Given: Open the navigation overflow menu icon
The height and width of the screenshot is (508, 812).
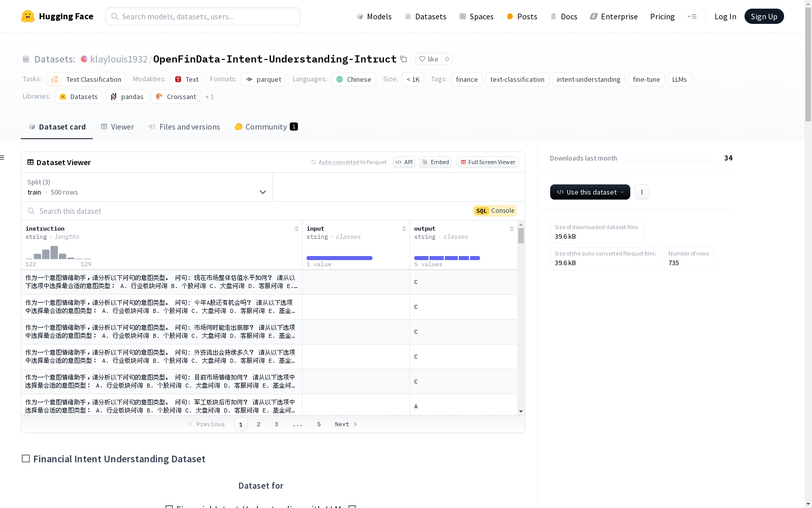Looking at the screenshot, I should (692, 16).
